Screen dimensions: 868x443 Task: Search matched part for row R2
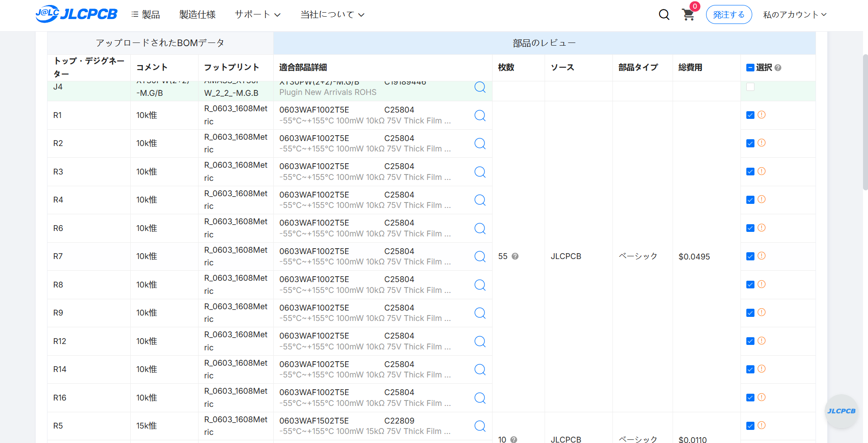[x=480, y=143]
